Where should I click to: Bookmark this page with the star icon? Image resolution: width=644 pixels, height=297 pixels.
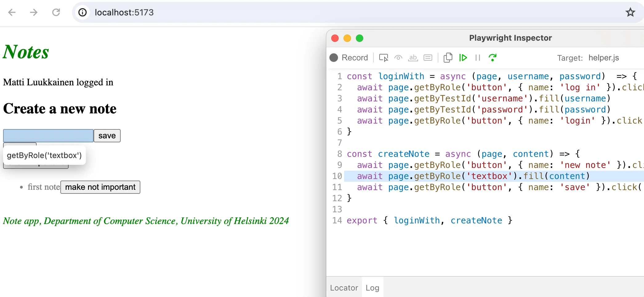click(x=630, y=12)
